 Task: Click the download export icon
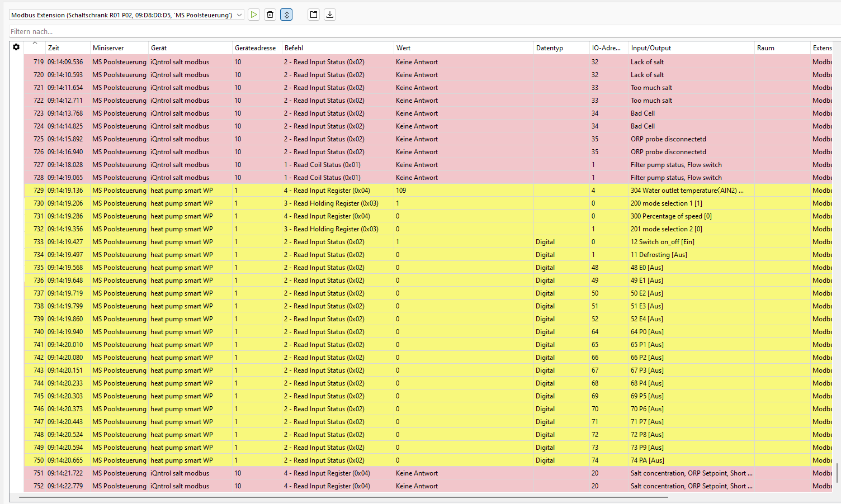click(330, 15)
